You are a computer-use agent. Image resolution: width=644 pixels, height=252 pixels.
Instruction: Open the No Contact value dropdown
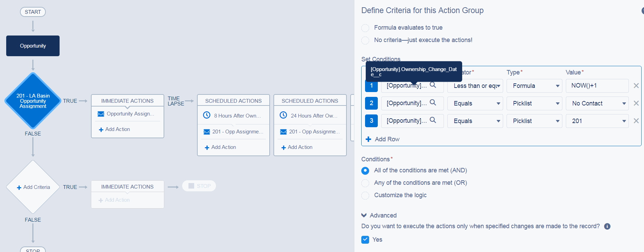597,103
